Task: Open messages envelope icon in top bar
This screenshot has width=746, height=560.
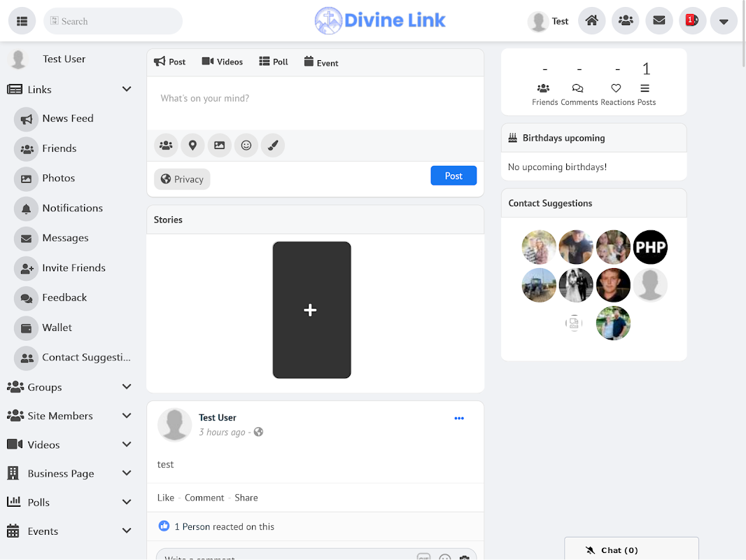Action: point(659,20)
